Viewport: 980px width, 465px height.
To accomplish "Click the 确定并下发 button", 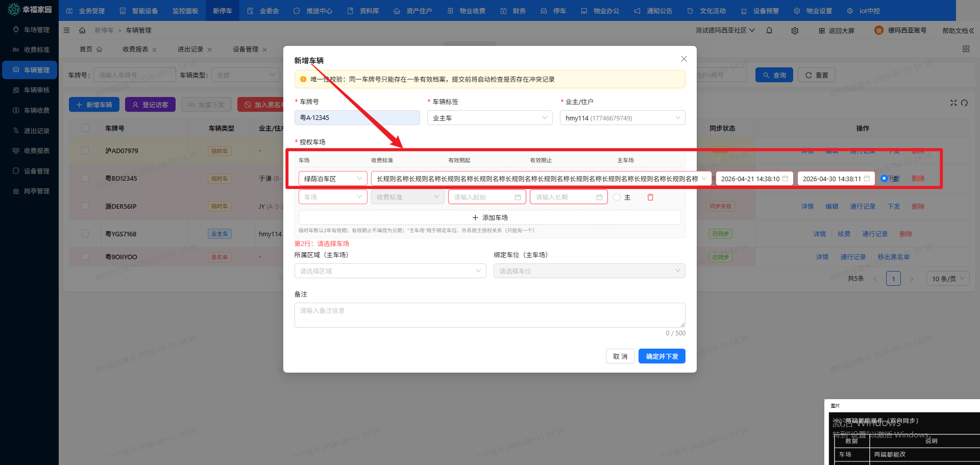I will [661, 356].
